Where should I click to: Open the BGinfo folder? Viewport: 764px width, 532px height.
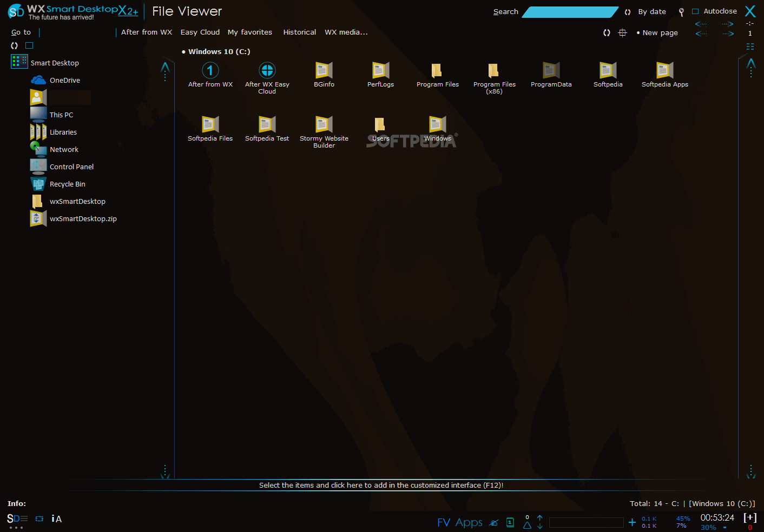tap(324, 70)
